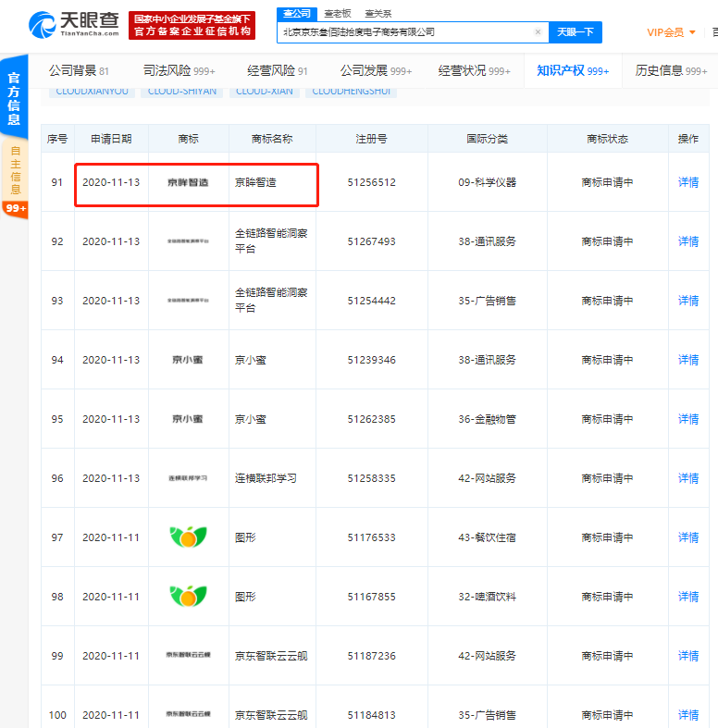
Task: Click the 国际分类 column header
Action: point(488,139)
